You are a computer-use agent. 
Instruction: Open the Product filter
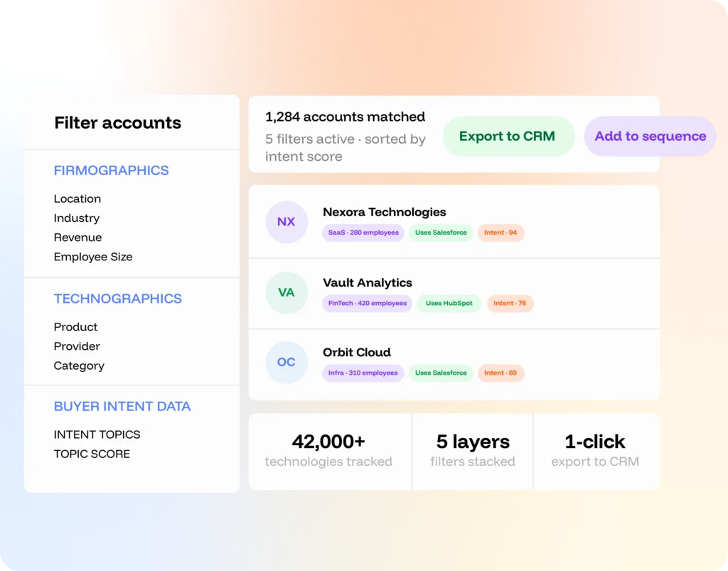75,327
